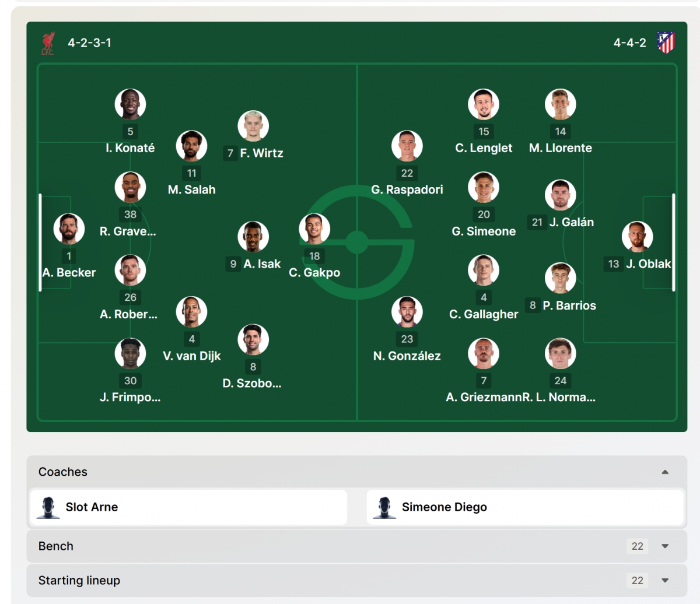Click V. van Dijk's name label
The image size is (700, 604).
[x=192, y=356]
